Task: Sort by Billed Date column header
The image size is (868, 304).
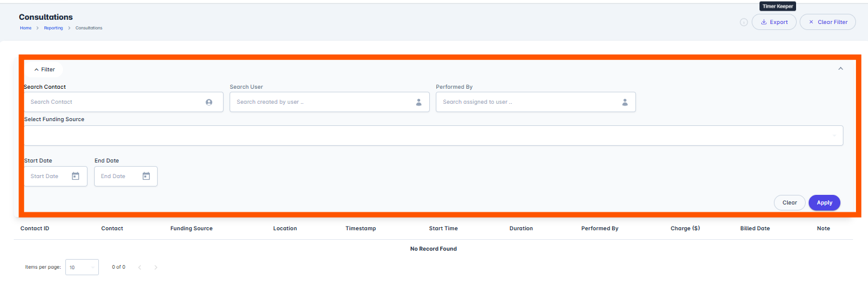Action: coord(755,228)
